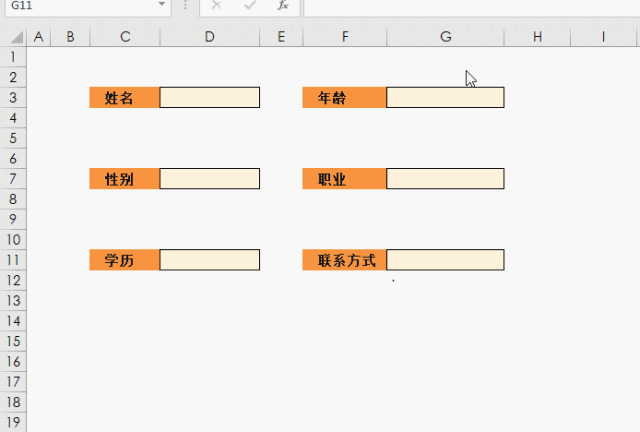This screenshot has width=640, height=432.
Task: Click the Name Box showing G11
Action: click(x=80, y=5)
